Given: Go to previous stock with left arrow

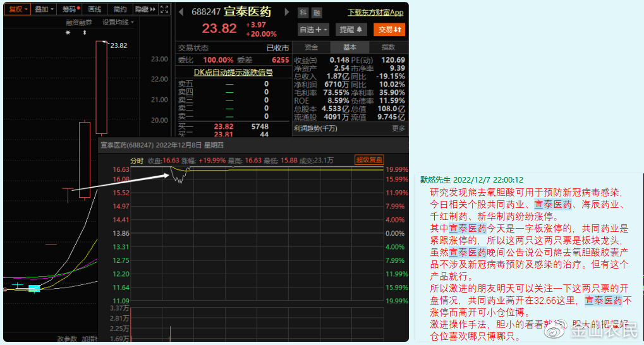Looking at the screenshot, I should [x=181, y=12].
